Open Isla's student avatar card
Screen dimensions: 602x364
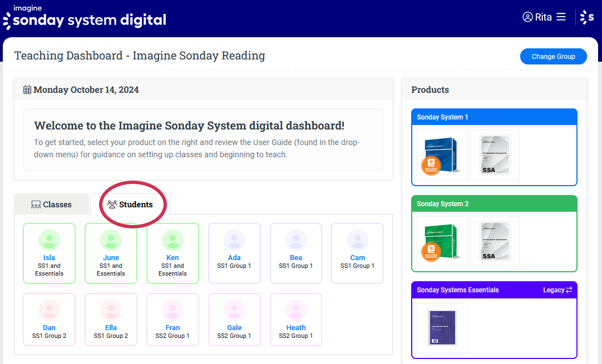[x=50, y=241]
